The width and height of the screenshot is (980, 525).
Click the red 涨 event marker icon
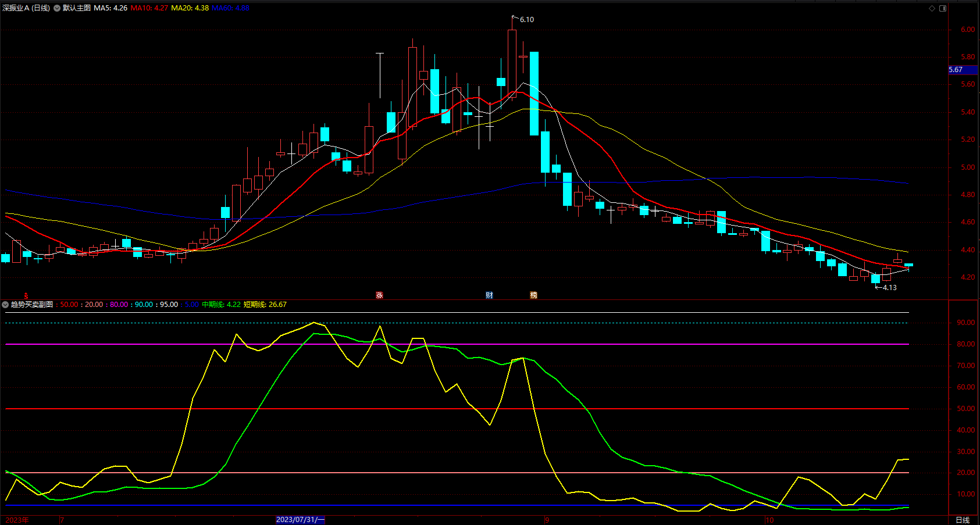tap(379, 295)
